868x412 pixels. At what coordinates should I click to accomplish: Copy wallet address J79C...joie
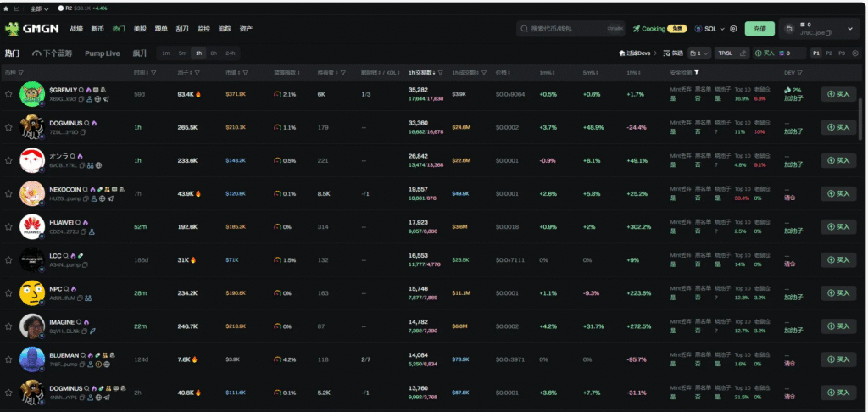pos(830,33)
